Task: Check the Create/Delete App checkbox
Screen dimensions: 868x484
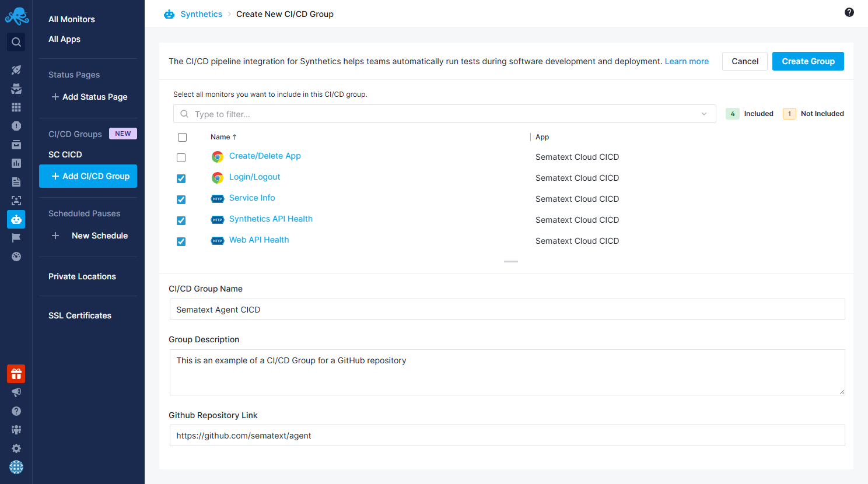Action: point(181,157)
